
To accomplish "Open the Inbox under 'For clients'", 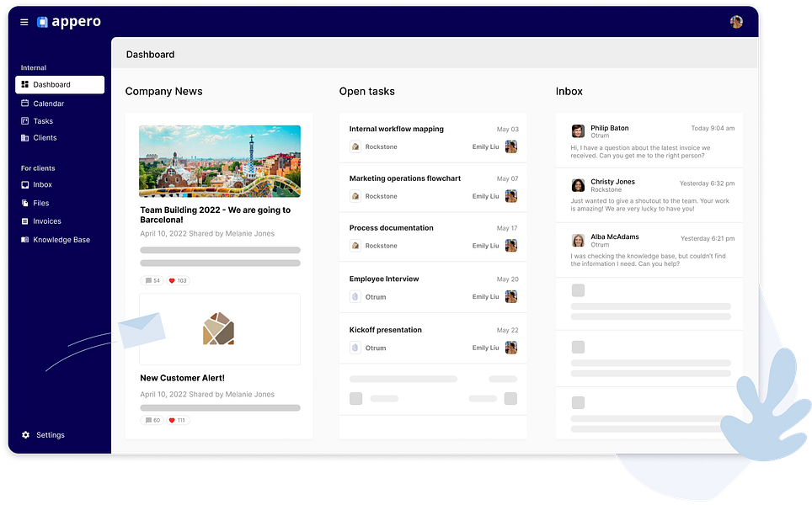I will tap(41, 184).
